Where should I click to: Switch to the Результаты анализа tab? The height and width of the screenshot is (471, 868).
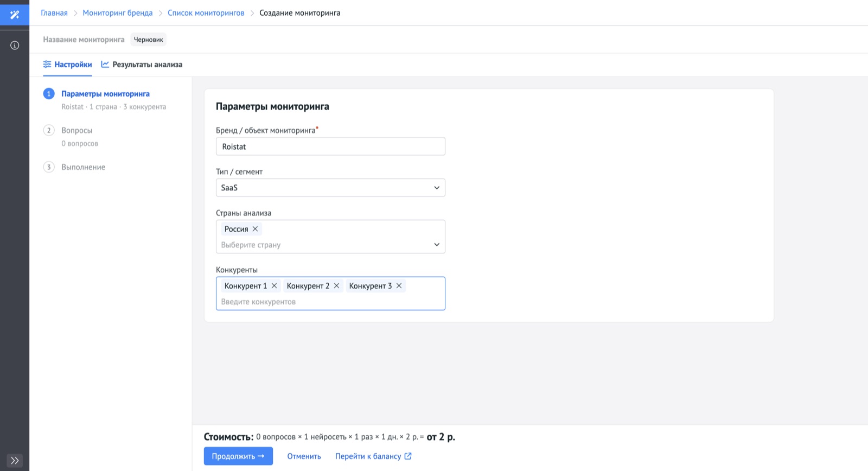pos(142,65)
